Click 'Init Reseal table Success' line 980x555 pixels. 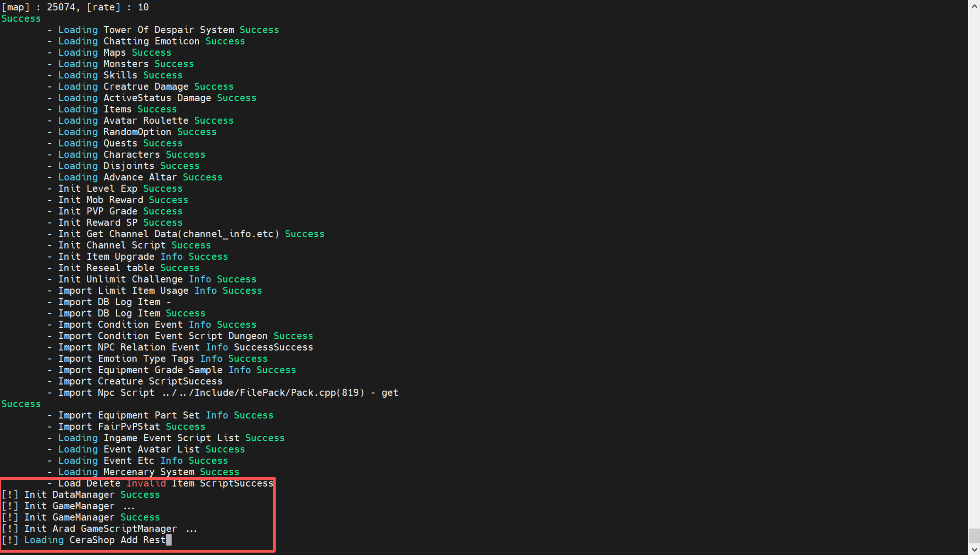point(123,268)
